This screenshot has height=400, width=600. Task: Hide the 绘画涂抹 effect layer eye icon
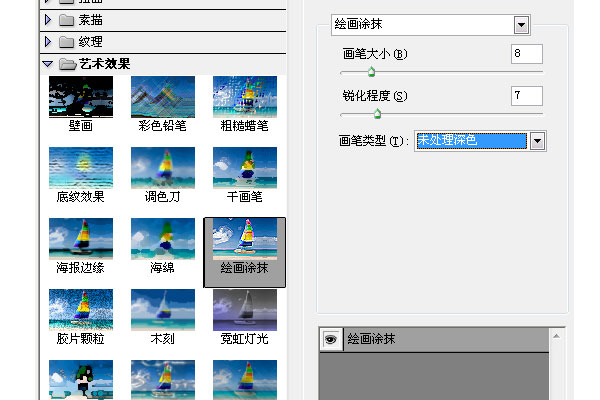(x=329, y=340)
